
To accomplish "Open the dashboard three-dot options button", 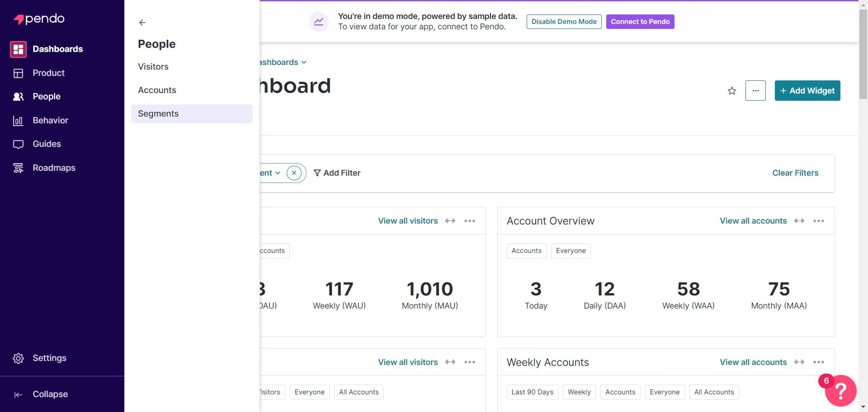I will (755, 91).
